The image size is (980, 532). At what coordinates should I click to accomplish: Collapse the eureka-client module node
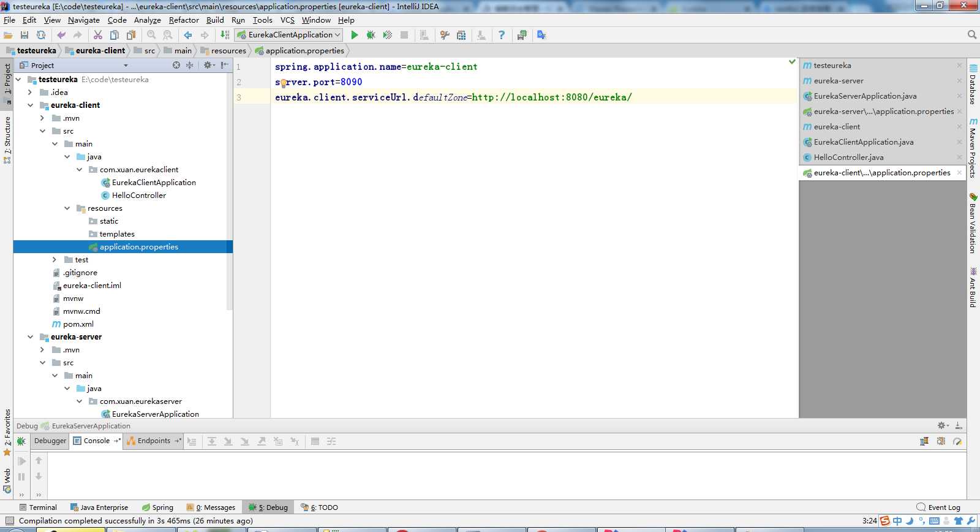click(x=30, y=105)
